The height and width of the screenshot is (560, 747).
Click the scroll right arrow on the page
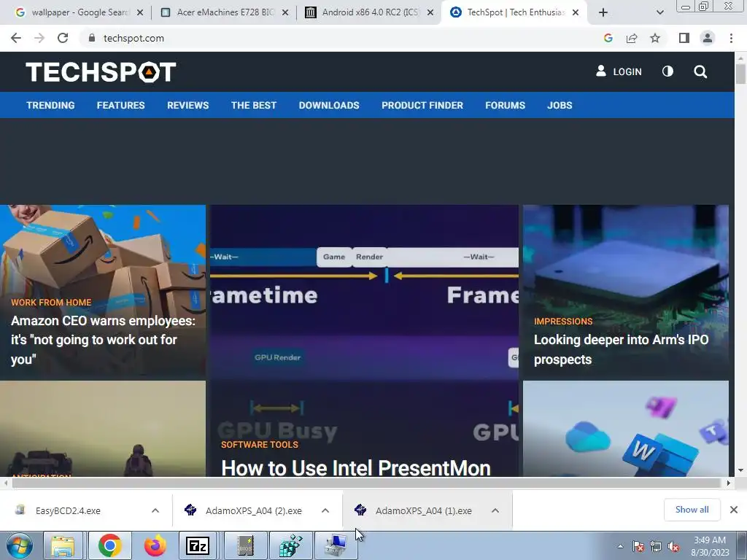tap(729, 483)
